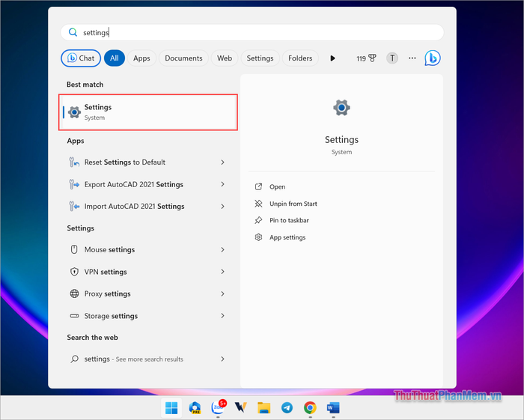
Task: Switch to the Documents filter tab
Action: pyautogui.click(x=183, y=58)
